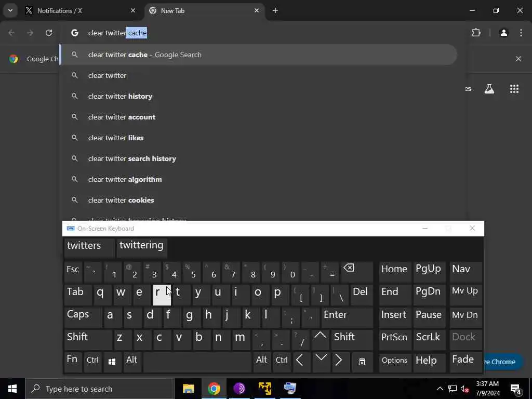The width and height of the screenshot is (532, 399).
Task: Tap the Nav key on On-Screen Keyboard
Action: (465, 272)
